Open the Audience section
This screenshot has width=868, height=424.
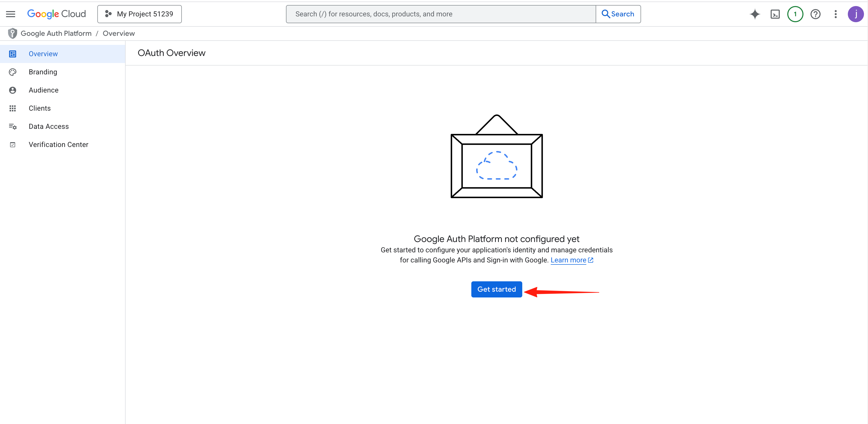point(63,90)
